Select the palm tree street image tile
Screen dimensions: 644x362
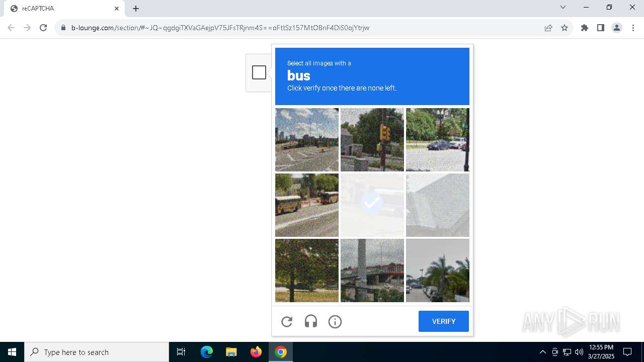(438, 270)
